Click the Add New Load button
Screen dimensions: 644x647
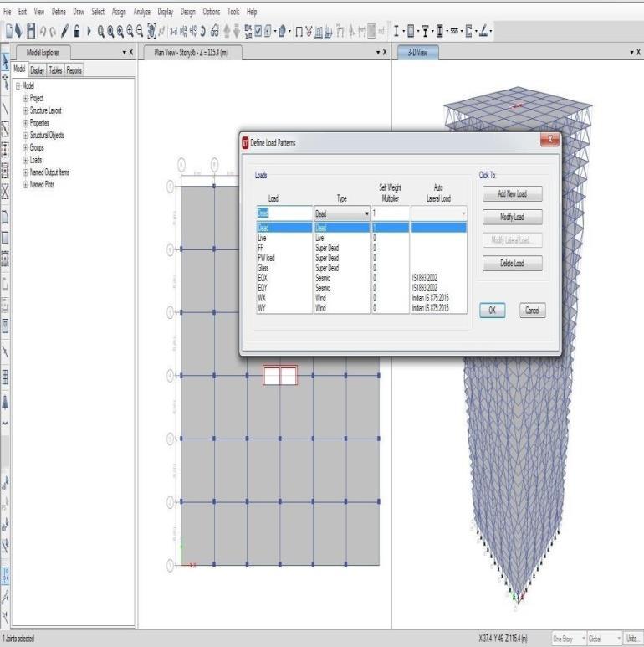click(512, 194)
